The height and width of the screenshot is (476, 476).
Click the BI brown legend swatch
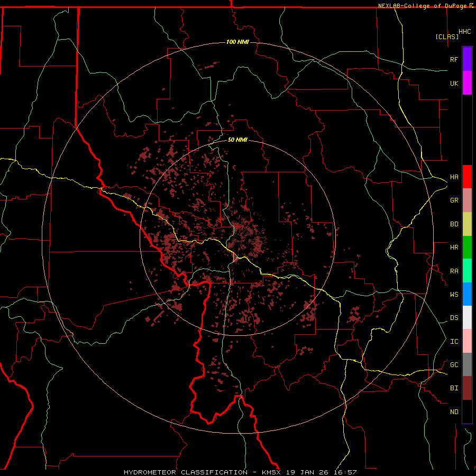coord(467,388)
